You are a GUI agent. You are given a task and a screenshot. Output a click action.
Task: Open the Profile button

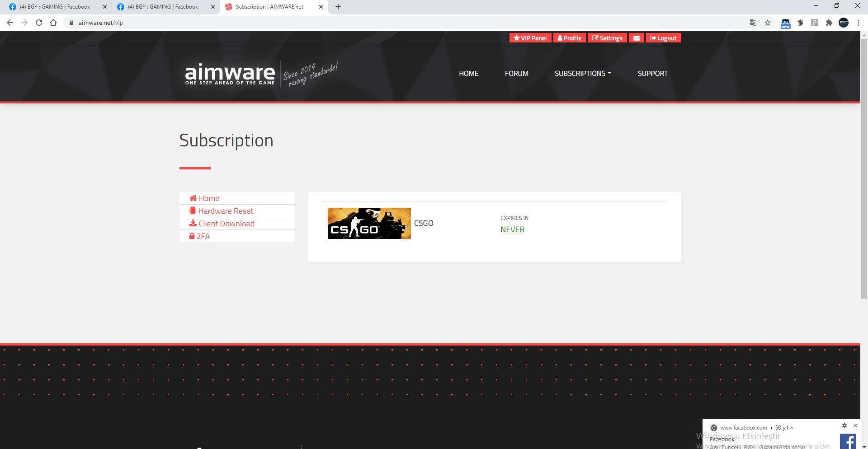point(570,38)
